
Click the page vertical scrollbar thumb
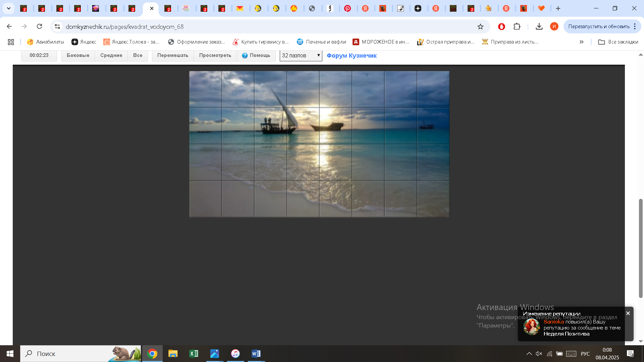tap(641, 248)
